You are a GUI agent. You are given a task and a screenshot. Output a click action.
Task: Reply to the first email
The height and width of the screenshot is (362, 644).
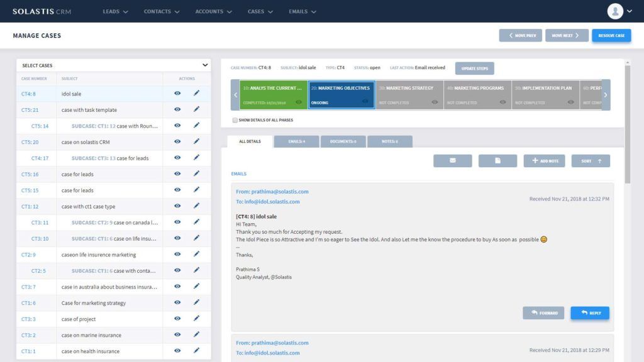(590, 313)
